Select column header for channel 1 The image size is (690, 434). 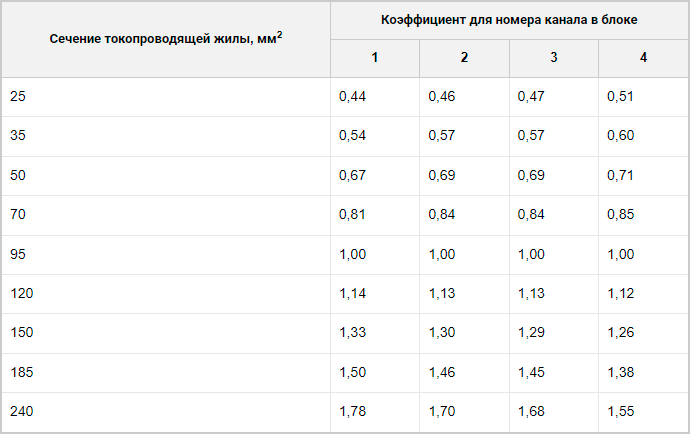(375, 57)
